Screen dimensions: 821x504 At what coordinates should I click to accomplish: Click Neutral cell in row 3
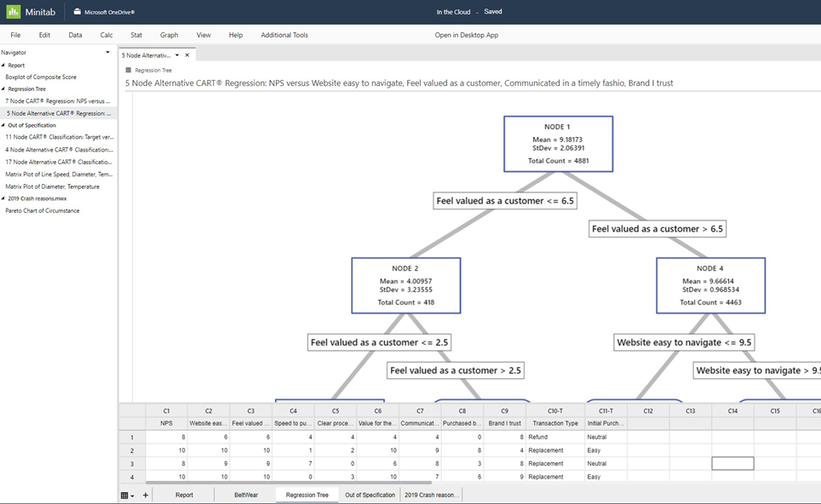point(606,464)
